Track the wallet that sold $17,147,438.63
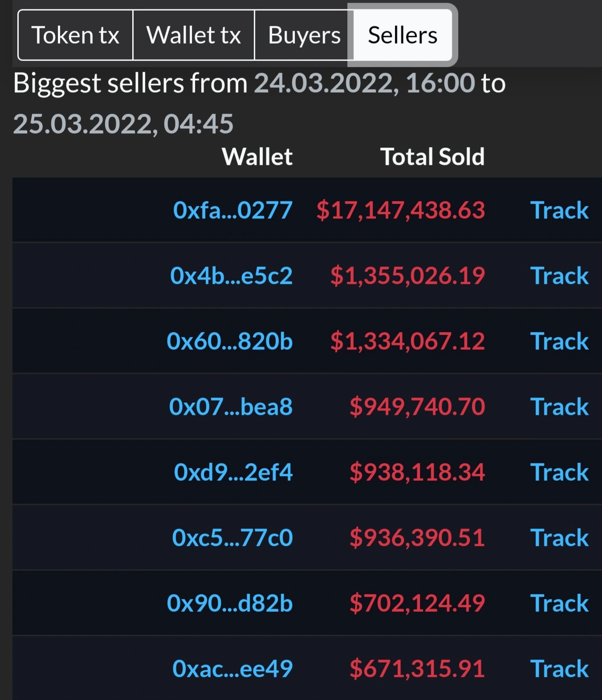The width and height of the screenshot is (602, 700). click(x=560, y=210)
